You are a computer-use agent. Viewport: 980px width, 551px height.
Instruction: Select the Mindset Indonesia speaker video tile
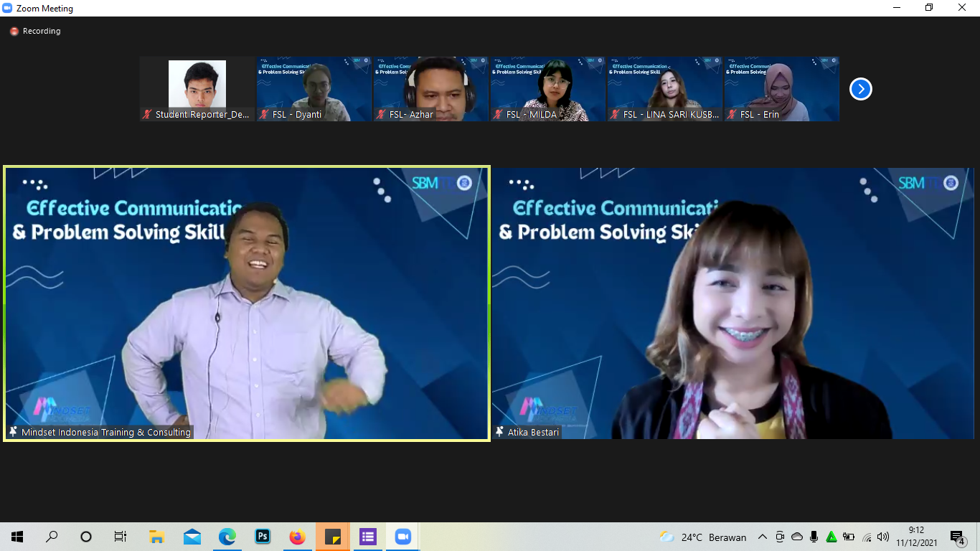(247, 303)
